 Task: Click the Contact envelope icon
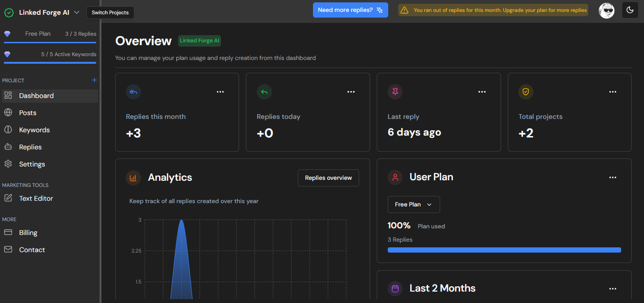(x=8, y=250)
